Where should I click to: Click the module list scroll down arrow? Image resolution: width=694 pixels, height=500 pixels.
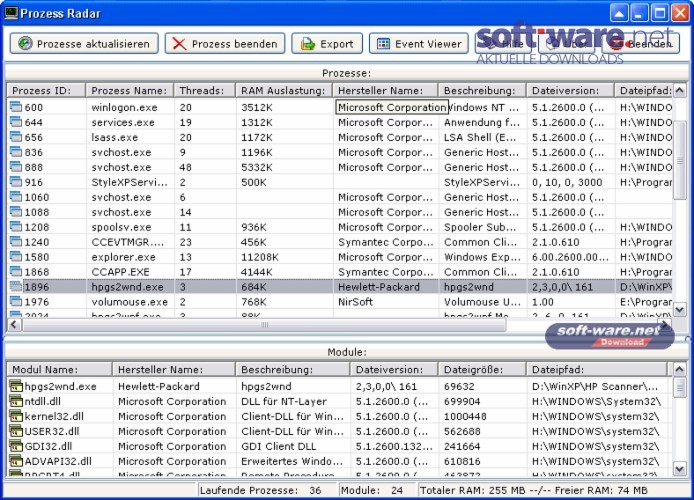[x=680, y=468]
